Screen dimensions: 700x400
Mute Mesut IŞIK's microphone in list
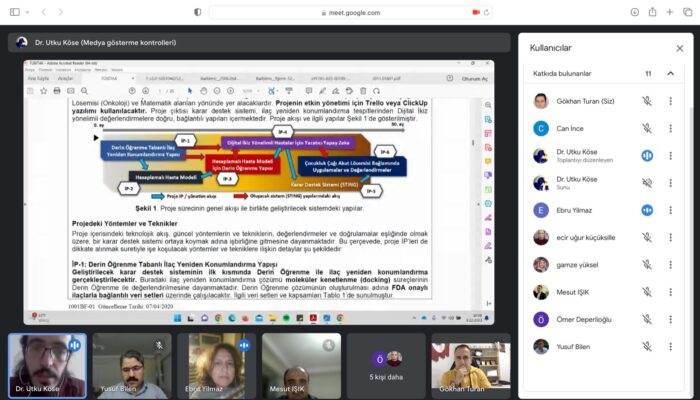(647, 292)
